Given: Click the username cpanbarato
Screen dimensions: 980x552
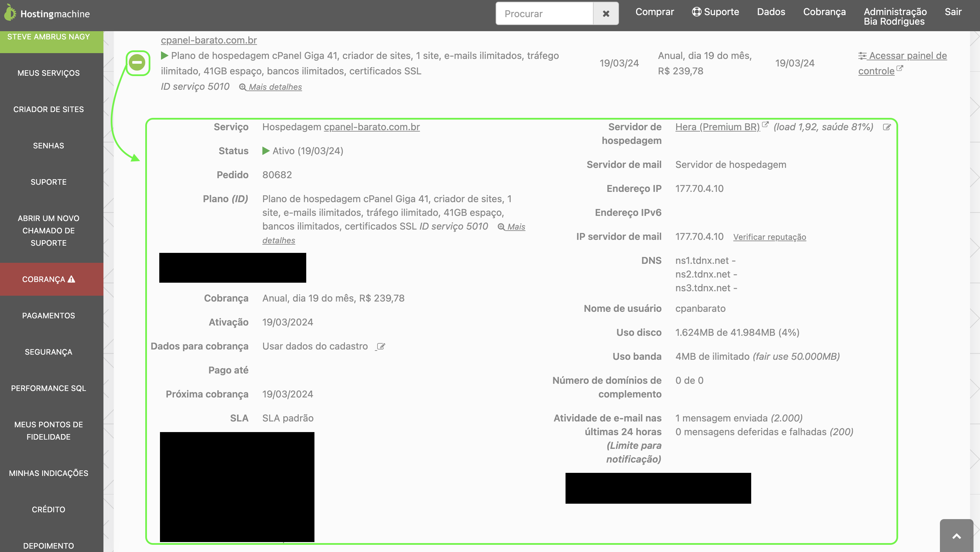Looking at the screenshot, I should tap(700, 308).
